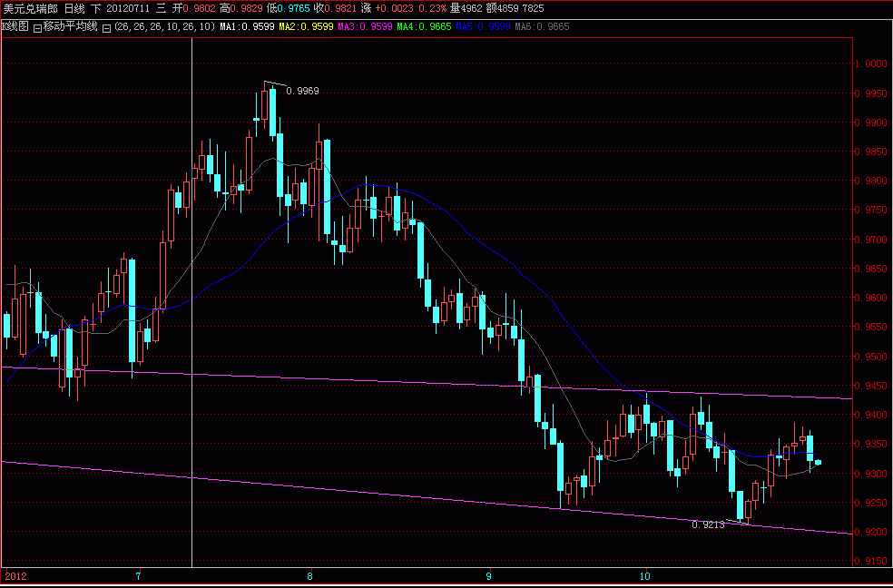893x588 pixels.
Task: Select the upper magenta trend line
Action: tap(427, 383)
